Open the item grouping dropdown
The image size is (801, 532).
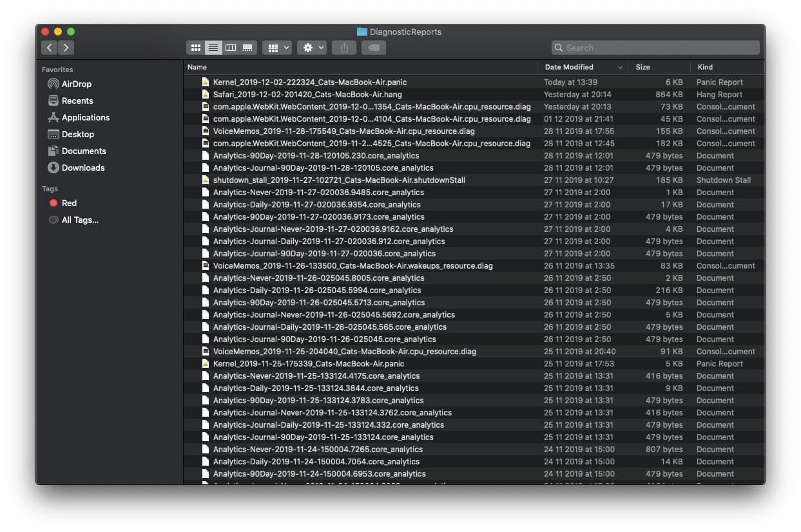276,47
